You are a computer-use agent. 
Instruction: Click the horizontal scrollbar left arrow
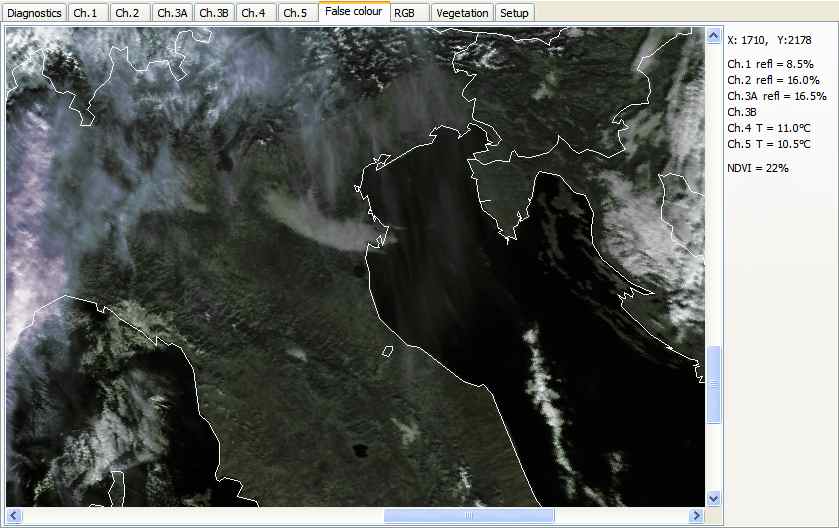pos(14,516)
